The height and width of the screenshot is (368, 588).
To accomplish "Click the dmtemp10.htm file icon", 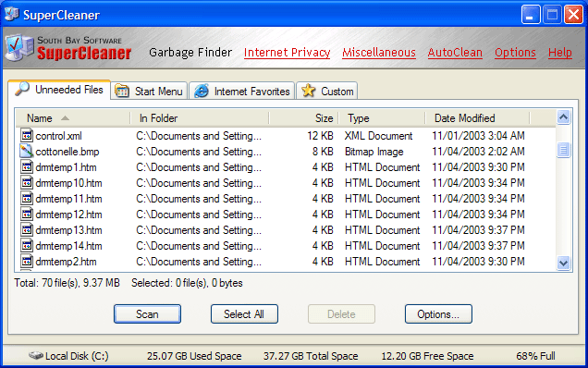I will tap(26, 183).
